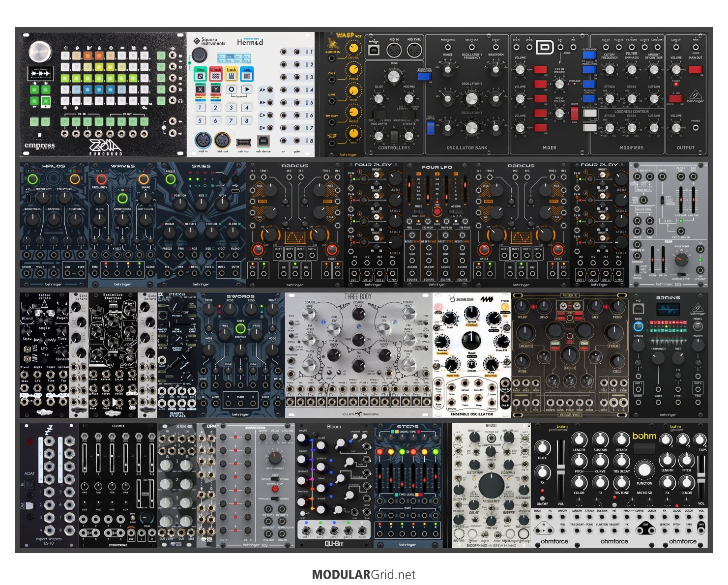Click the white D logo on the Mixer section
The width and height of the screenshot is (728, 585).
coord(544,47)
